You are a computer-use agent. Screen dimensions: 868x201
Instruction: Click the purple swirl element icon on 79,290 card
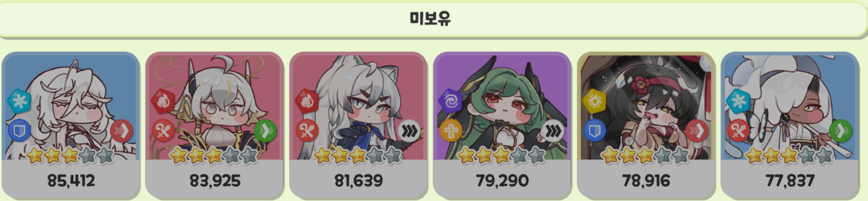coord(451,100)
